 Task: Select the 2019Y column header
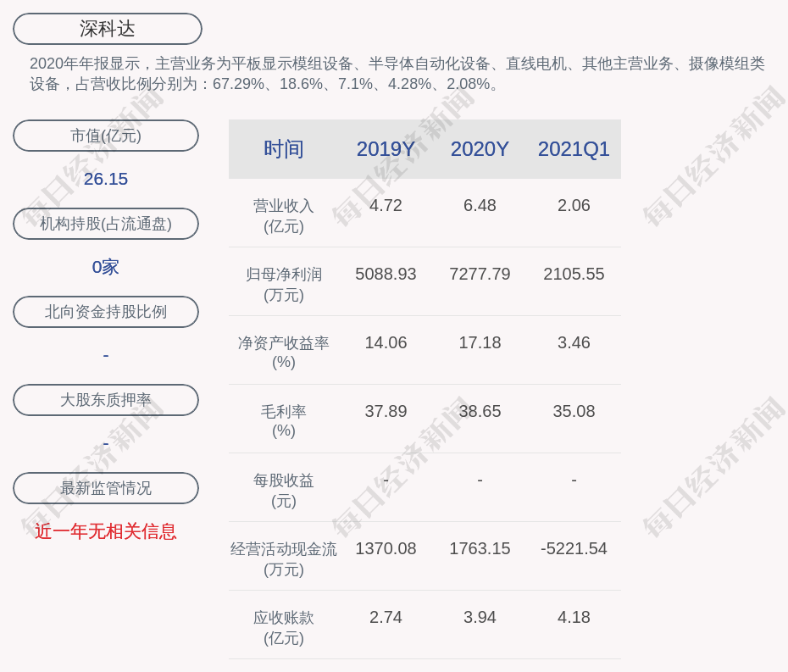click(386, 149)
